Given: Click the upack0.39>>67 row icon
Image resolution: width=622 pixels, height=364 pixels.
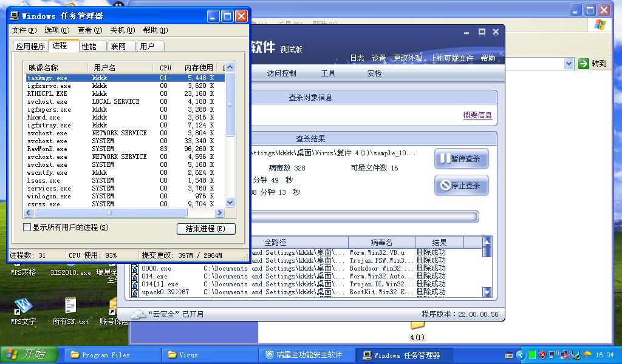Looking at the screenshot, I should (x=135, y=292).
